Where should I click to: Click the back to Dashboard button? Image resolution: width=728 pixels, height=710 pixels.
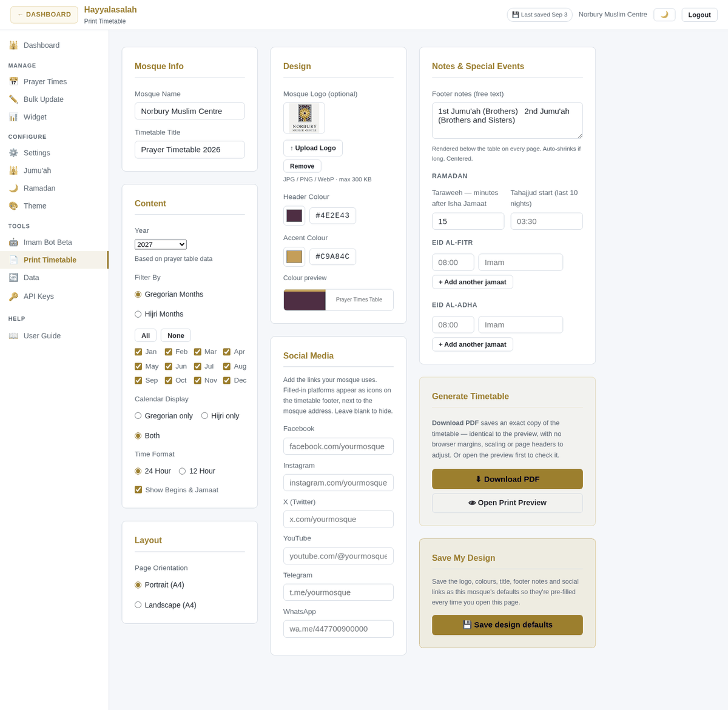click(x=44, y=15)
